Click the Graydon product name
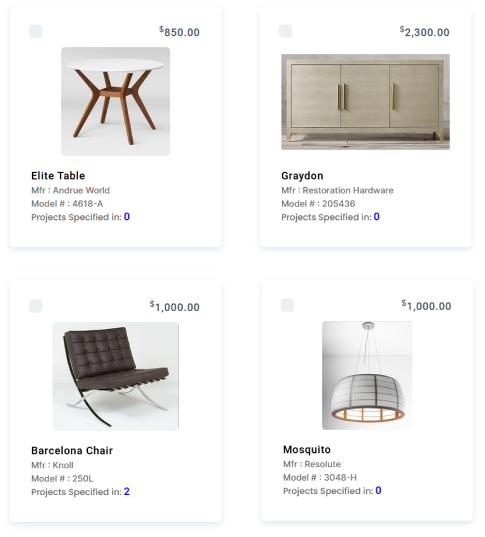The image size is (485, 537). pyautogui.click(x=302, y=176)
